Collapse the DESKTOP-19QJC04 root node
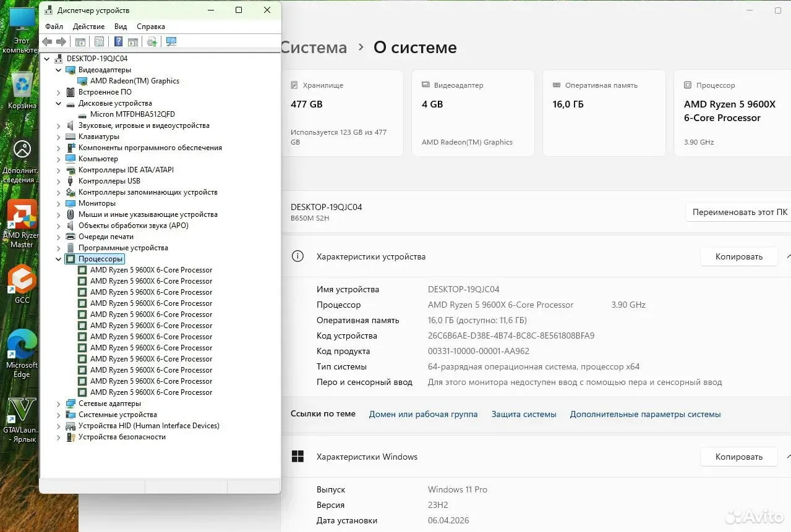The height and width of the screenshot is (532, 791). (x=47, y=59)
